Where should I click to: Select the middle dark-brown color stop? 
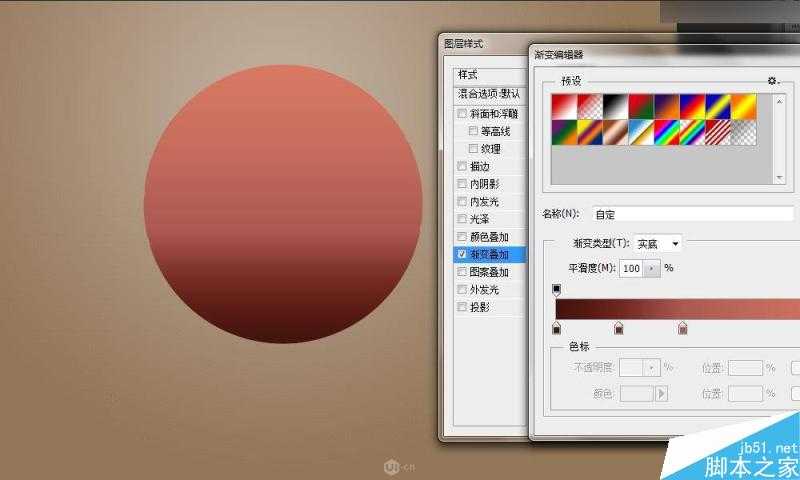(x=619, y=328)
